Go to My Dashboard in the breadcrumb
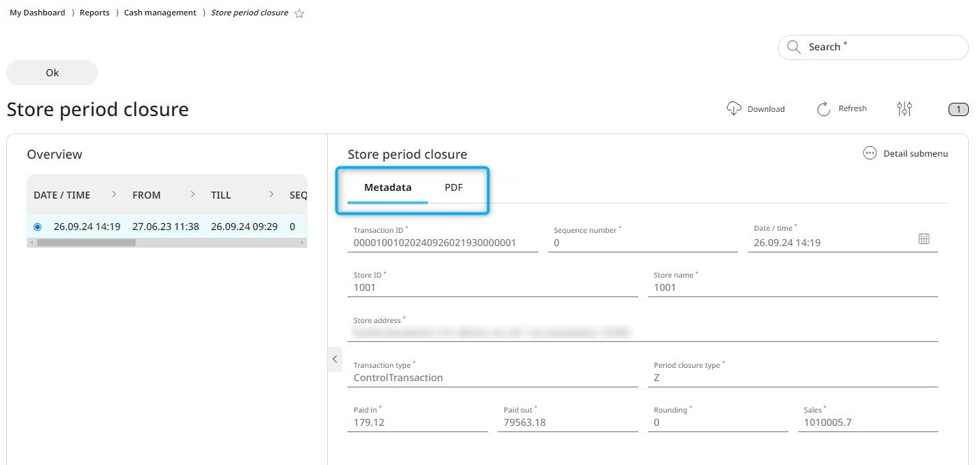Viewport: 980px width, 465px height. click(38, 13)
